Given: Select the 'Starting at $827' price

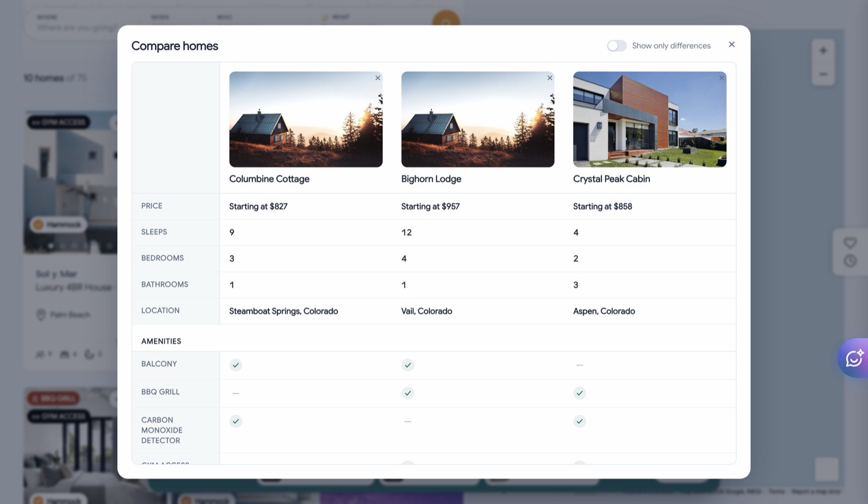Looking at the screenshot, I should click(258, 207).
